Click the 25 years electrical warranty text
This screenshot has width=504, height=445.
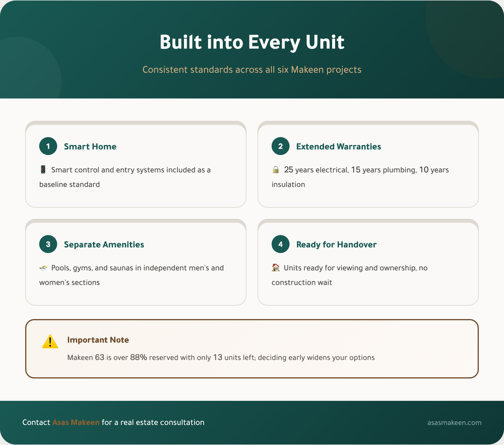coord(360,177)
